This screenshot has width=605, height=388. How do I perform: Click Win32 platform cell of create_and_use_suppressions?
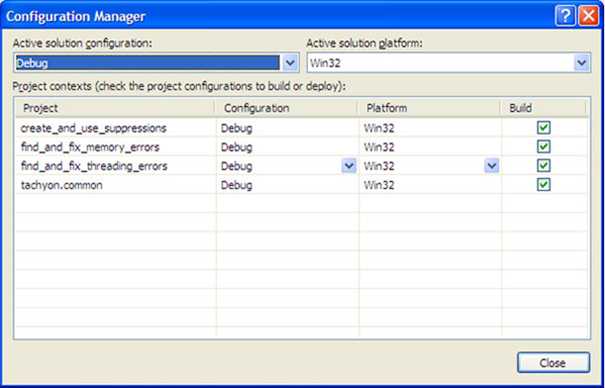[x=430, y=128]
